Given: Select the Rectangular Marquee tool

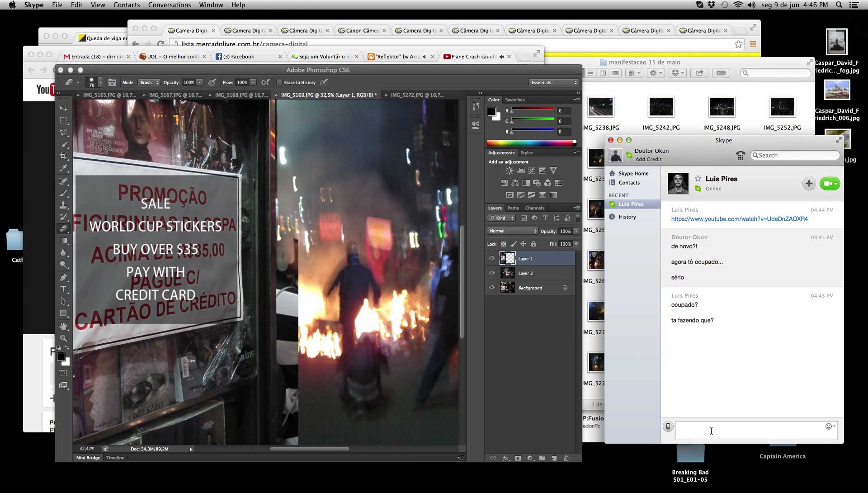Looking at the screenshot, I should coord(63,121).
